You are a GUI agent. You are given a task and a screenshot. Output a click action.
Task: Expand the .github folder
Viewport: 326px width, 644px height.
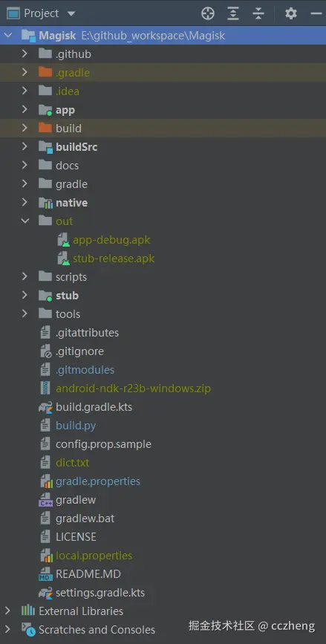pos(25,53)
